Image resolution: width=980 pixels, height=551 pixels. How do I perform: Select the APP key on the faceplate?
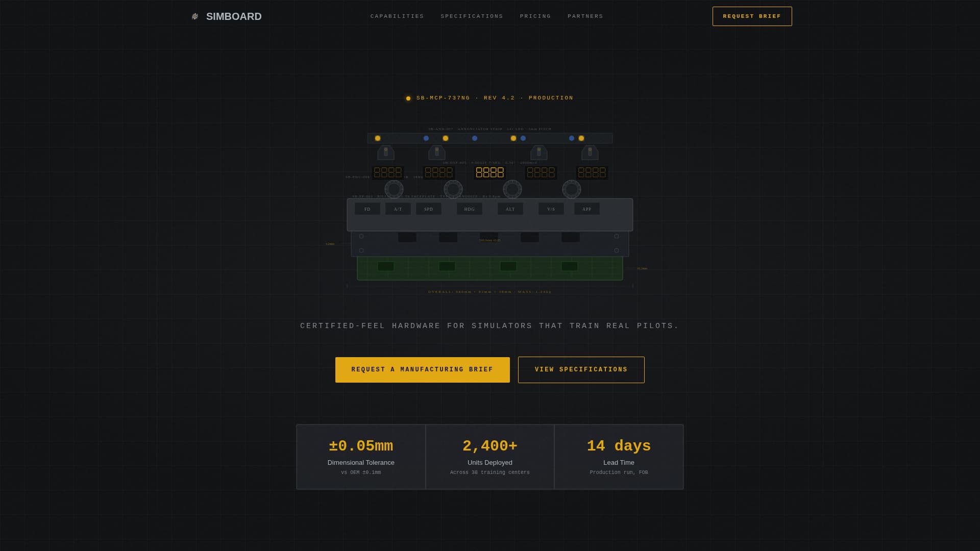click(x=587, y=209)
